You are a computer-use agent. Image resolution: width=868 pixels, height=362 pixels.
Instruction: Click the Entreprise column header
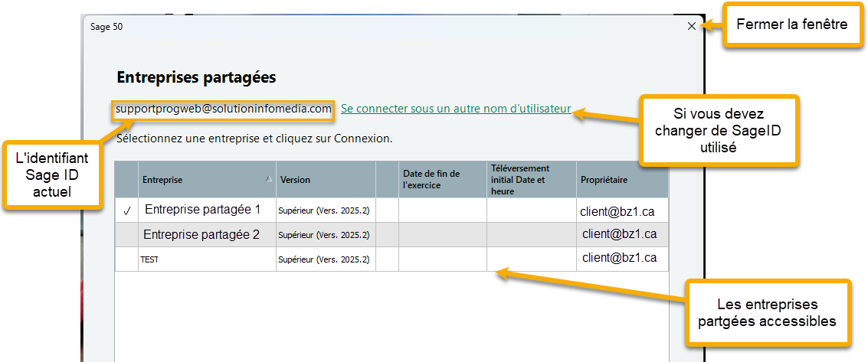pyautogui.click(x=207, y=180)
